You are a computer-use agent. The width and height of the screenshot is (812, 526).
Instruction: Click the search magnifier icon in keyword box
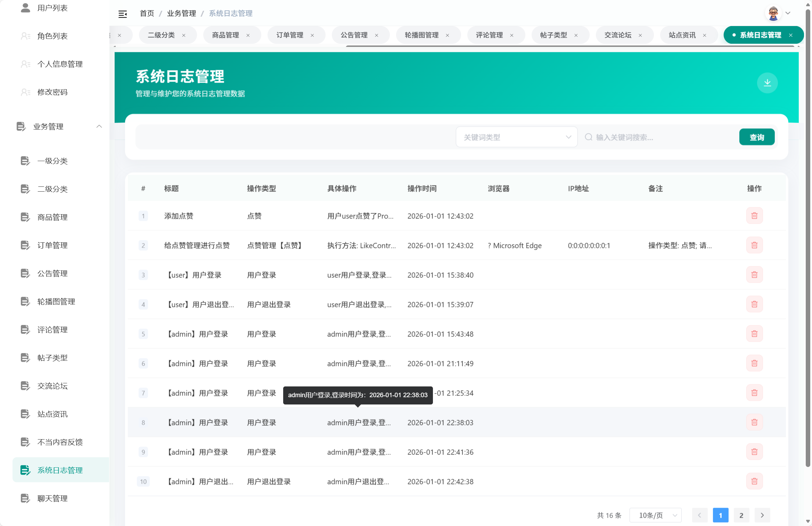[x=589, y=137]
